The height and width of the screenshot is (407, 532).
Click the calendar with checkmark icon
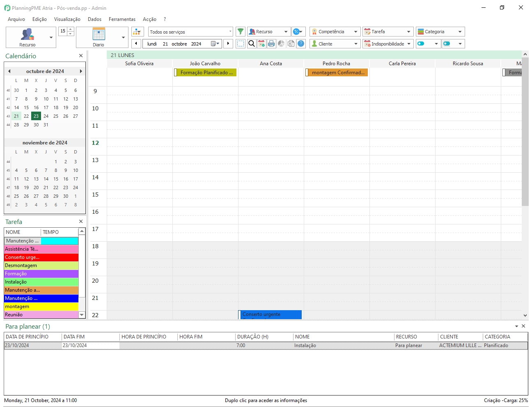[x=261, y=43]
